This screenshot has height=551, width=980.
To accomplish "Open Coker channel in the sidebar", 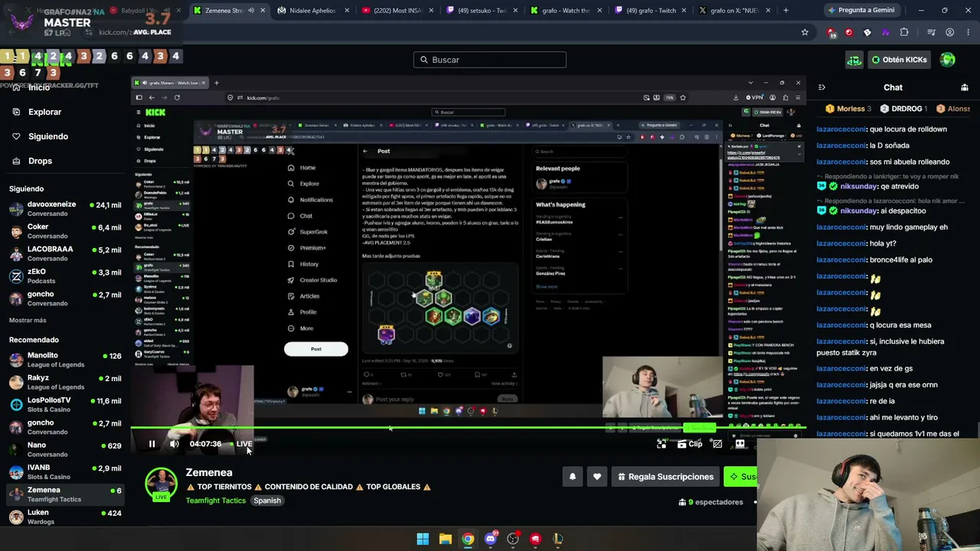I will coord(65,231).
